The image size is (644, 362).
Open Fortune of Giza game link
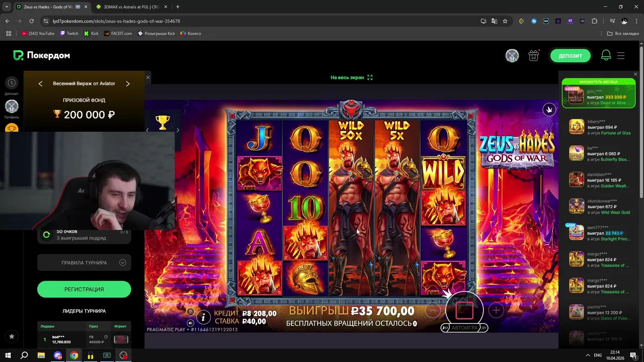(615, 133)
